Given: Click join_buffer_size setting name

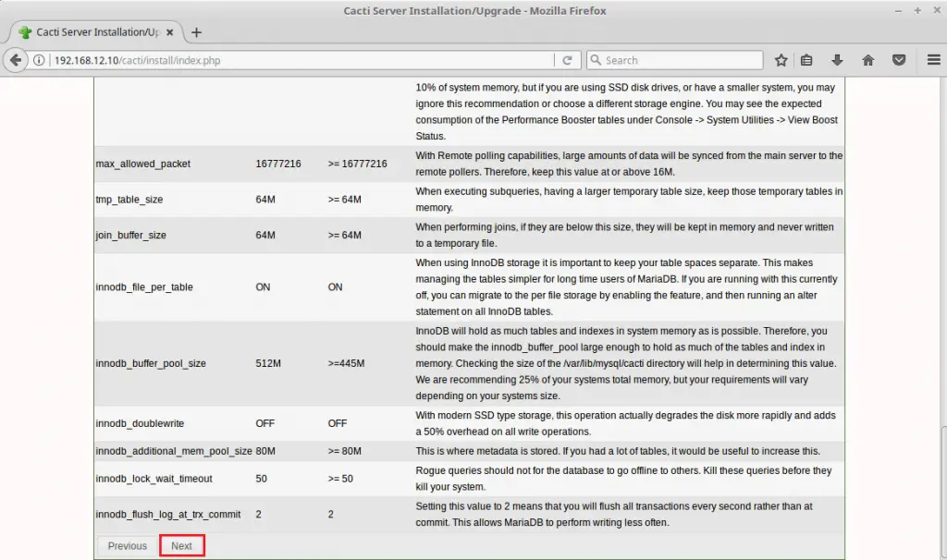Looking at the screenshot, I should (131, 235).
